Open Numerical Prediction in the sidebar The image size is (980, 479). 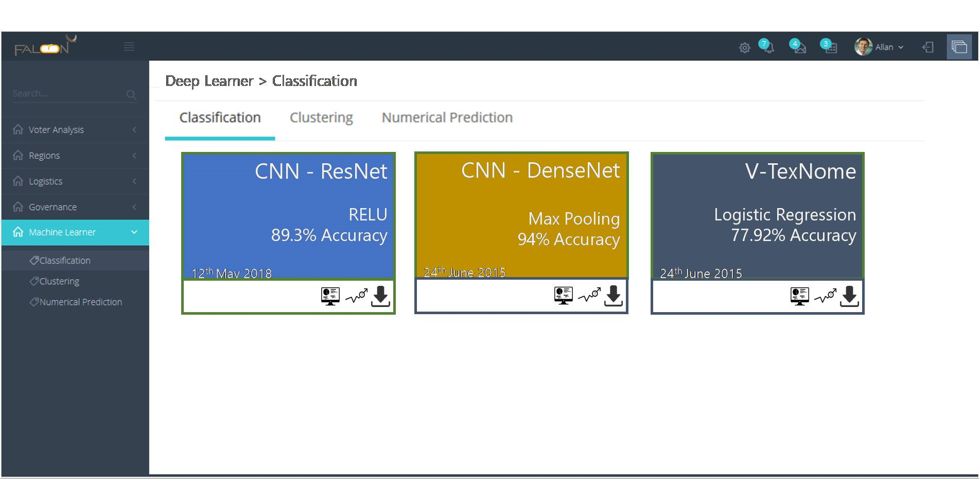80,302
